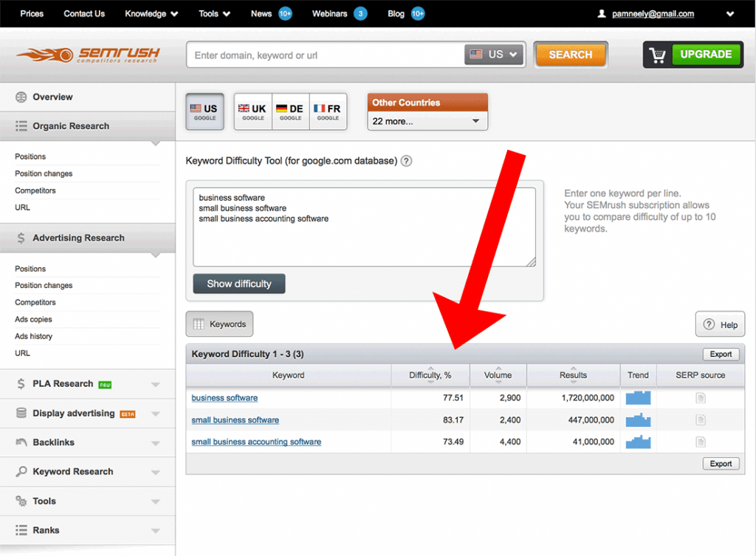Click the Tools gears icon in the sidebar

point(21,501)
